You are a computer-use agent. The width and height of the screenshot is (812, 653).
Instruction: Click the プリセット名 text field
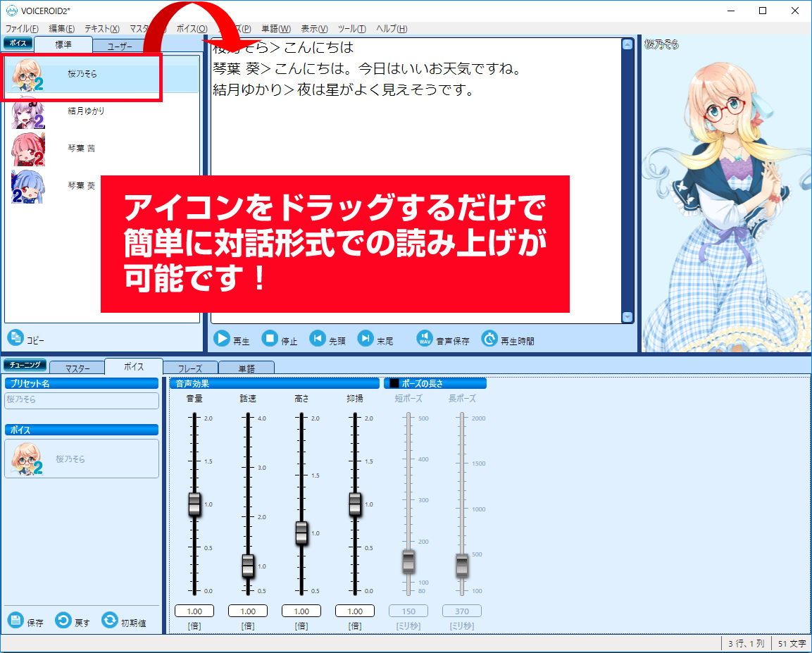(x=82, y=400)
